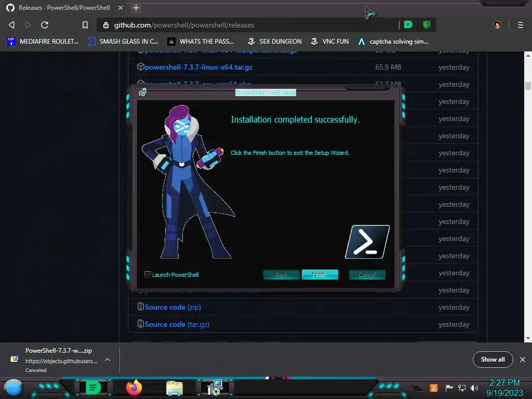Click the 65.9 MB size text
Screen dimensions: 532x399
click(388, 67)
